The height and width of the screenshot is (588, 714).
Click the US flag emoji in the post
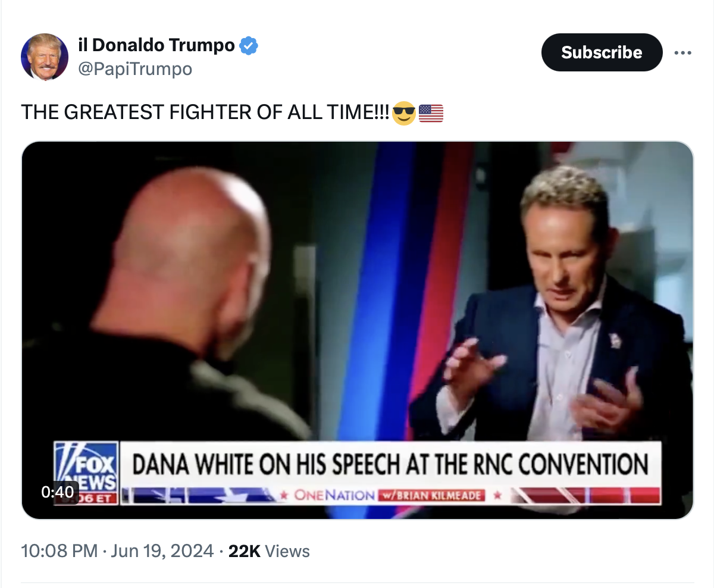pyautogui.click(x=431, y=112)
